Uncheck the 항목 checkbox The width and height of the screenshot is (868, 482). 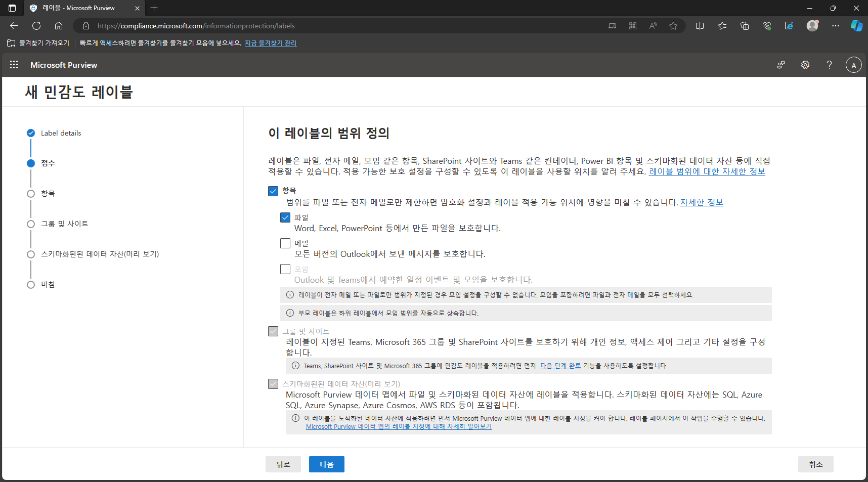click(273, 191)
